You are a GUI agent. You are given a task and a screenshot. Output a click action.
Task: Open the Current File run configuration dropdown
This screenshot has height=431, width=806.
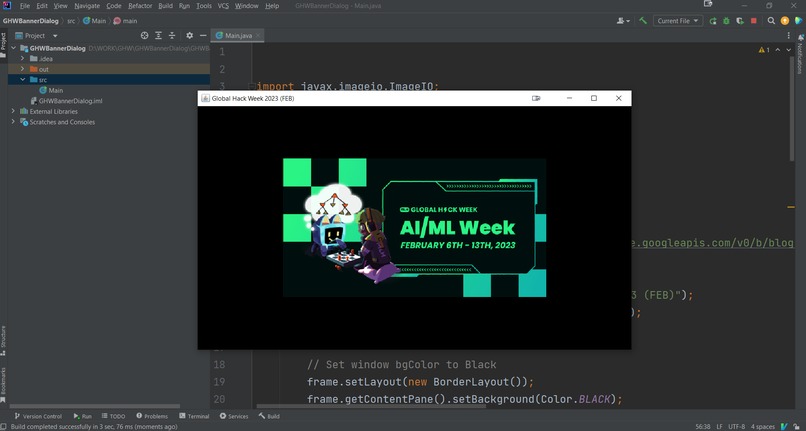tap(678, 21)
